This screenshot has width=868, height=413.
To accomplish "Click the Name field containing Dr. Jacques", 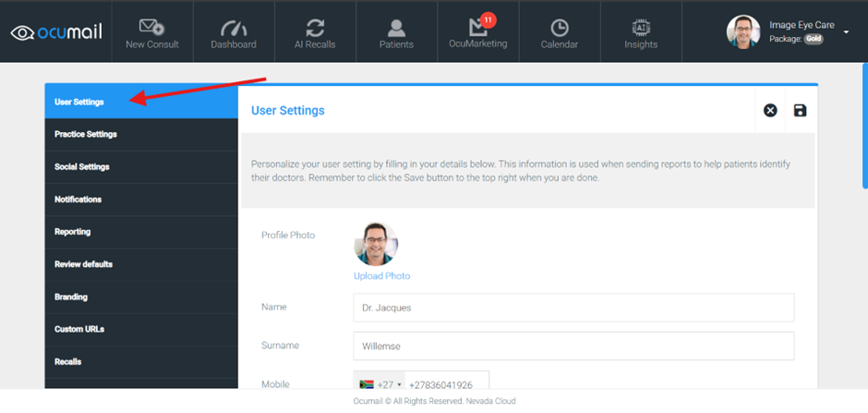I will pos(573,308).
